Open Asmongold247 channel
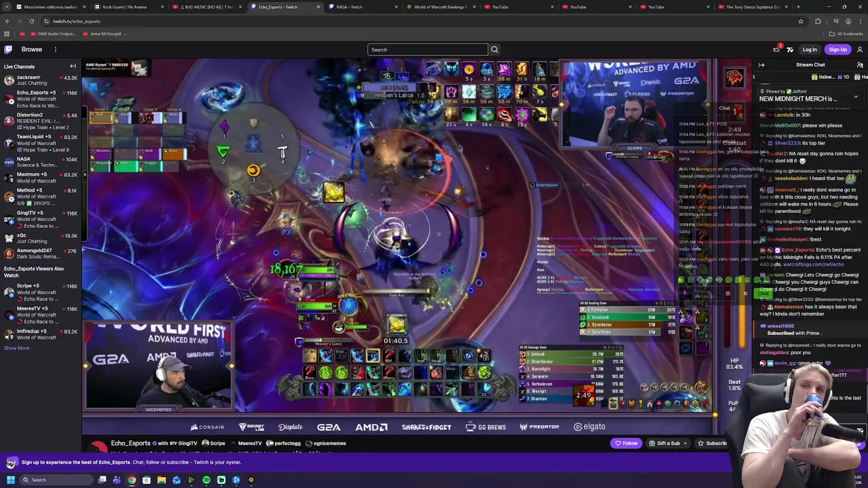The width and height of the screenshot is (868, 488). [x=41, y=254]
